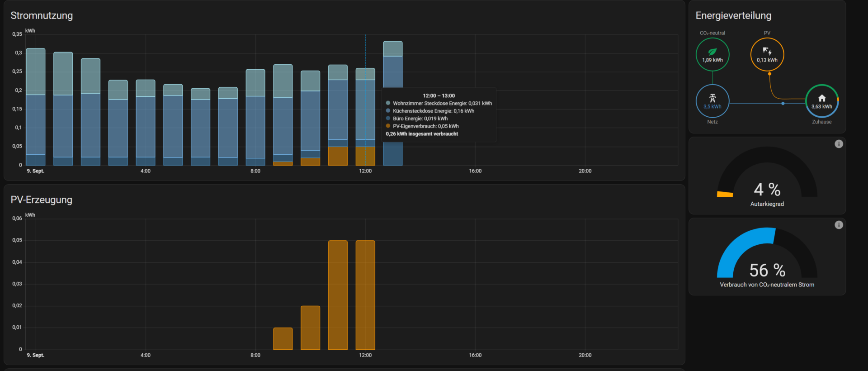
Task: Select the 11:00 bar in PV-Erzeugung chart
Action: tap(338, 295)
